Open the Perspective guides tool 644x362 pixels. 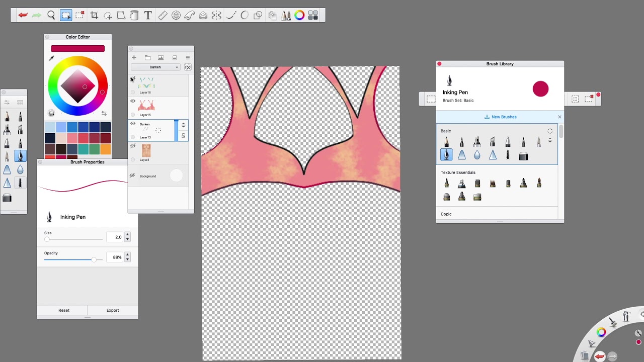point(203,16)
